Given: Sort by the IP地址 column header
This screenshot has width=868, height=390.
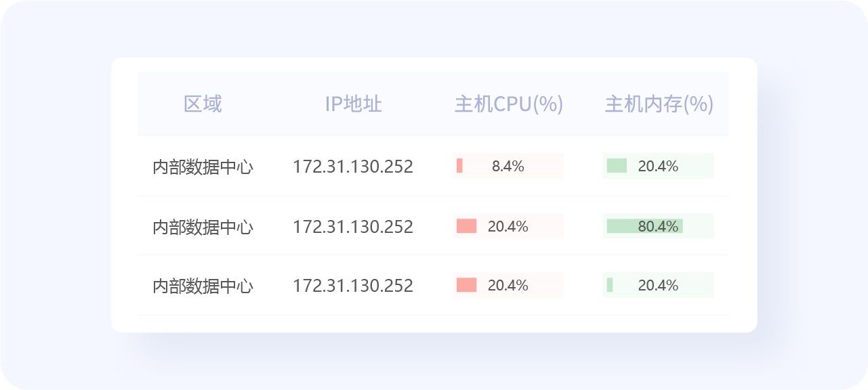Looking at the screenshot, I should (353, 104).
